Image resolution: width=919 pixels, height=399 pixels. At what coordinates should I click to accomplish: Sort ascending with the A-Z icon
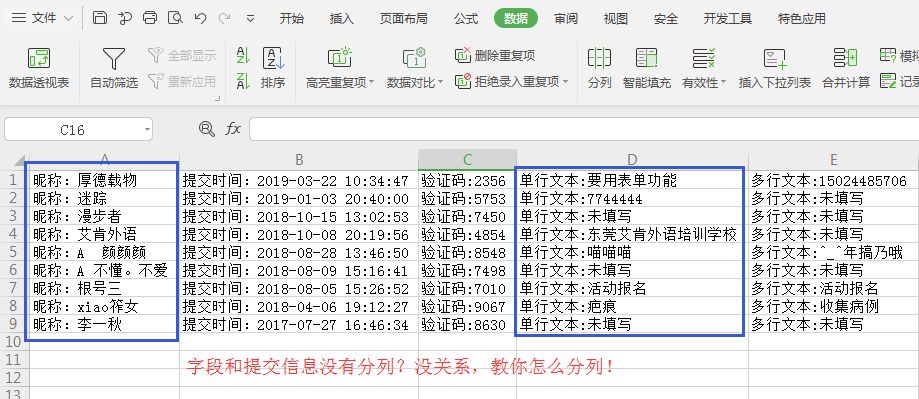[243, 56]
